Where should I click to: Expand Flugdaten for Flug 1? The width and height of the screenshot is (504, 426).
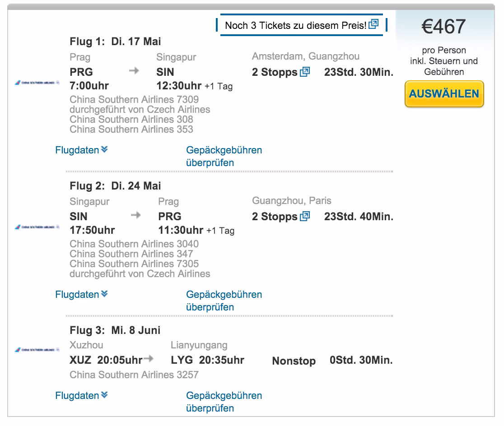point(81,150)
